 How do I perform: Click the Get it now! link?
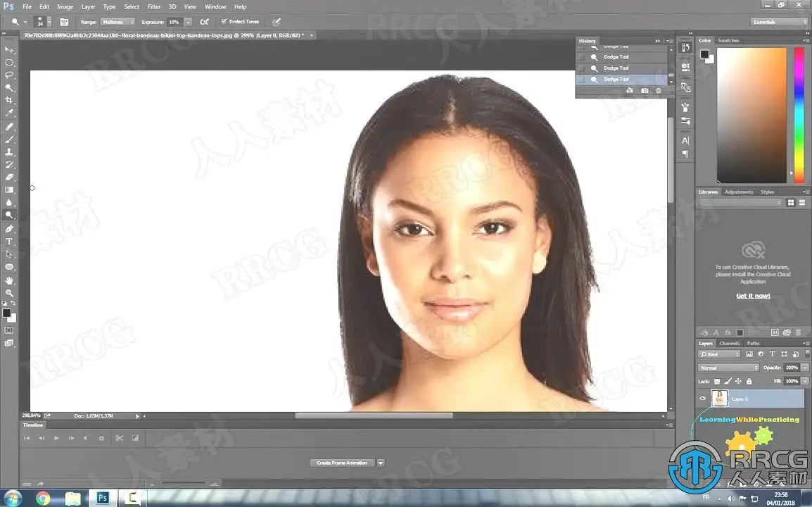click(753, 296)
